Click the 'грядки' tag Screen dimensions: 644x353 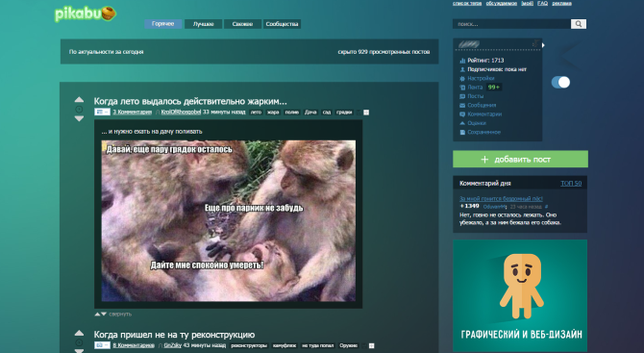coord(344,113)
